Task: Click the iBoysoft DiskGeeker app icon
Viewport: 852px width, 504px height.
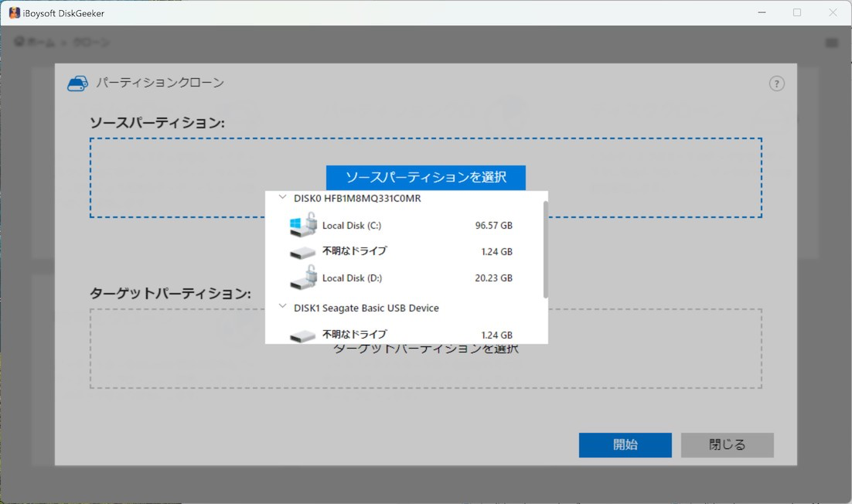Action: 14,13
